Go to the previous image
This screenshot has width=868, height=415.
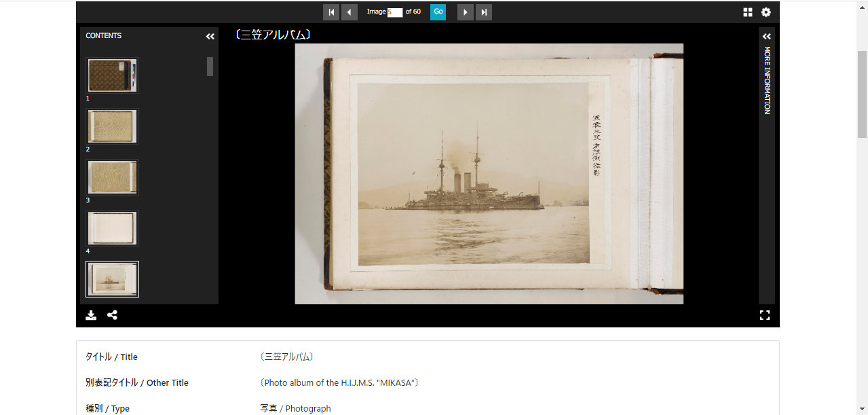(350, 12)
